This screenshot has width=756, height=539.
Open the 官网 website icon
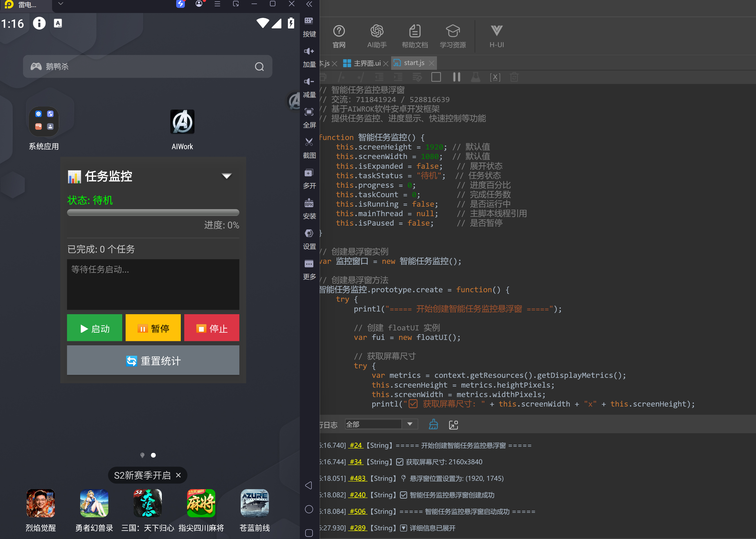pyautogui.click(x=339, y=36)
